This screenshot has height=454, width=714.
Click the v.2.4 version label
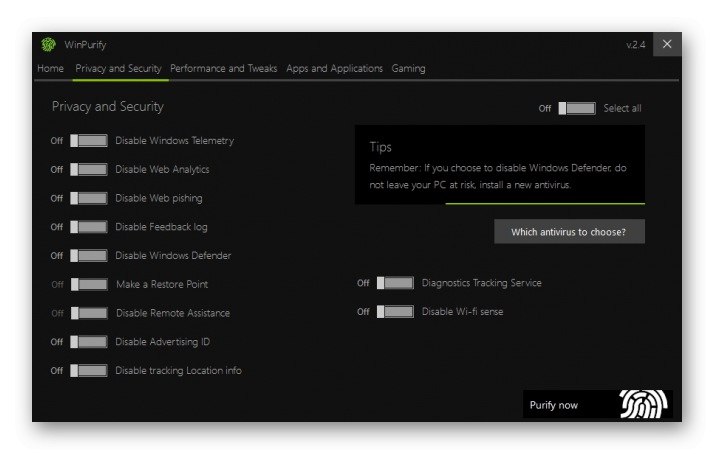pos(636,45)
